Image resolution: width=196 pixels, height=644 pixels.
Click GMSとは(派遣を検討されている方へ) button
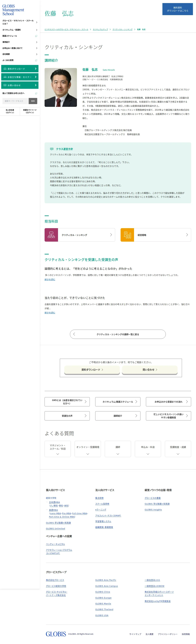(x=67, y=402)
